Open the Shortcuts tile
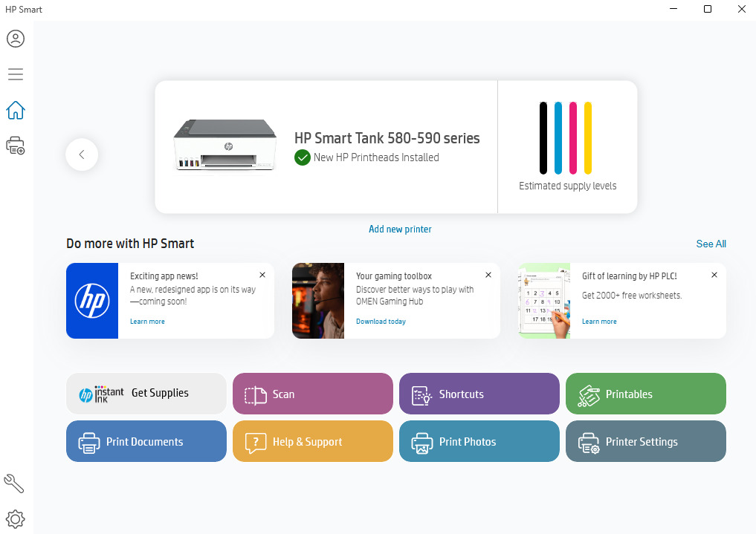Viewport: 756px width, 534px height. click(x=479, y=394)
